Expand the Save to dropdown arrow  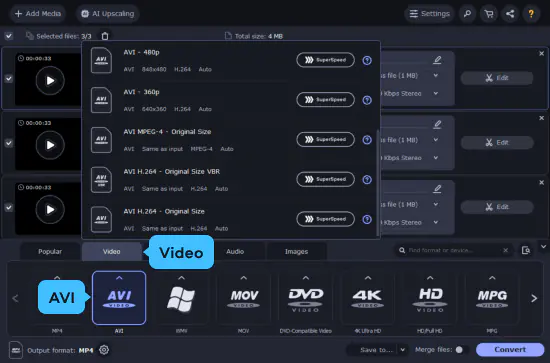click(x=403, y=350)
